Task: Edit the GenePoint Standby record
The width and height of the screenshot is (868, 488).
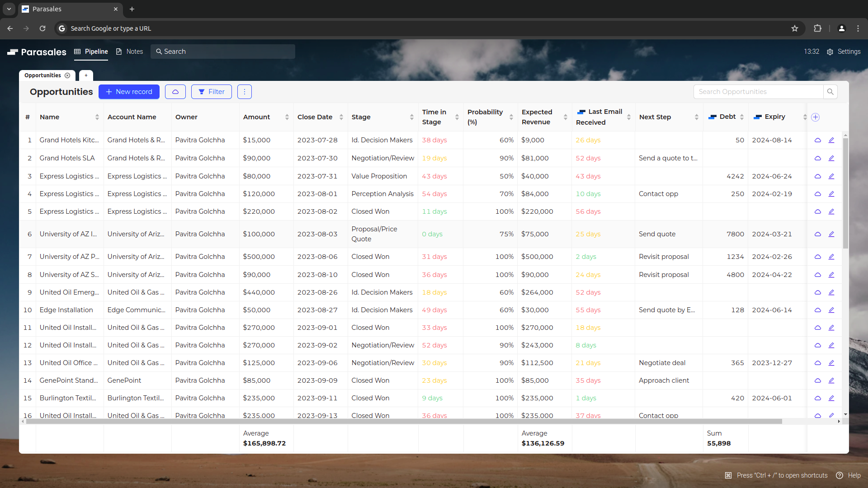Action: (x=831, y=380)
